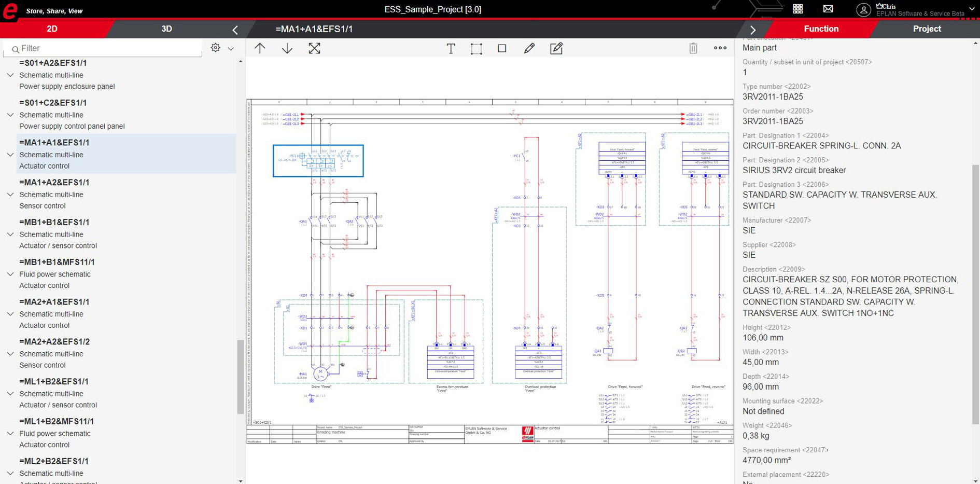Open the apps grid icon
Screen dimensions: 980x484
coord(798,9)
